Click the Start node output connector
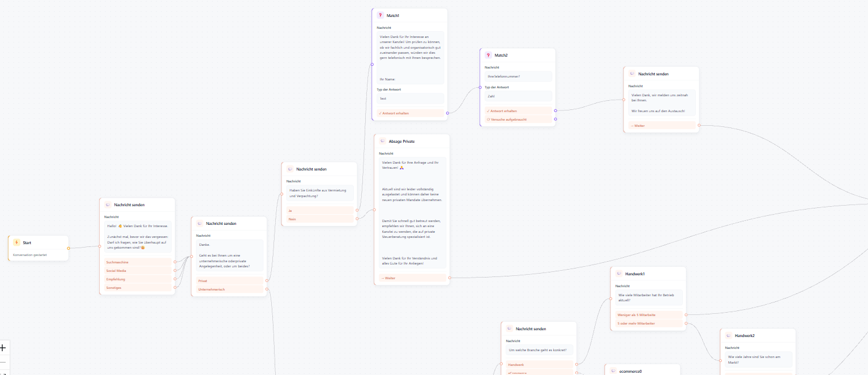This screenshot has height=375, width=868. 69,248
